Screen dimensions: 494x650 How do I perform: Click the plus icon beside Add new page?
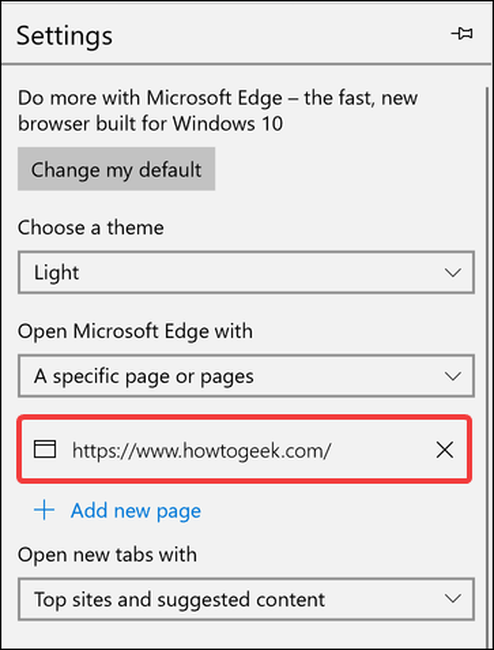pos(44,510)
